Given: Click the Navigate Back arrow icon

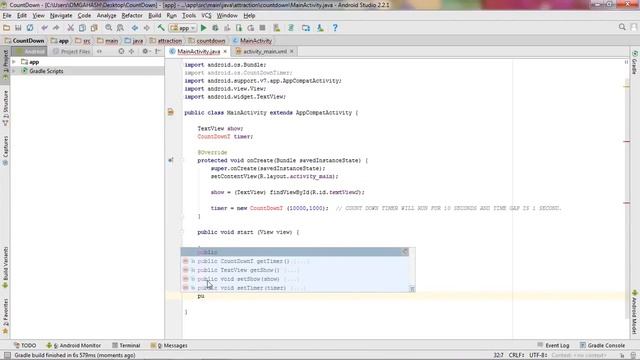Looking at the screenshot, I should 135,28.
